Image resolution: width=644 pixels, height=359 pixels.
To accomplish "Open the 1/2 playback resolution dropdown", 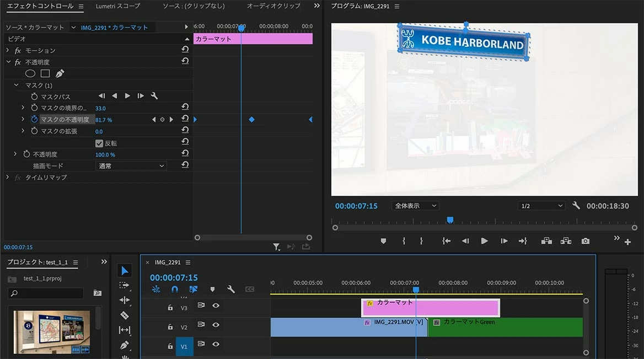I will point(541,205).
